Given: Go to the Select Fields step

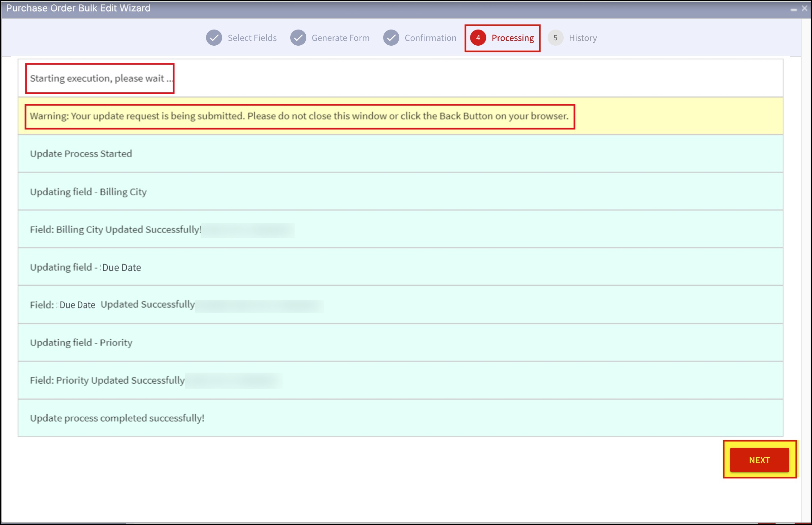Looking at the screenshot, I should point(252,38).
